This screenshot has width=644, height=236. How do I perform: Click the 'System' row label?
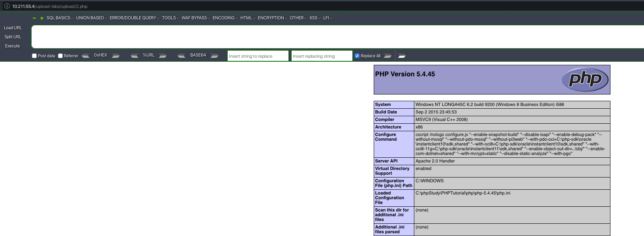point(383,104)
